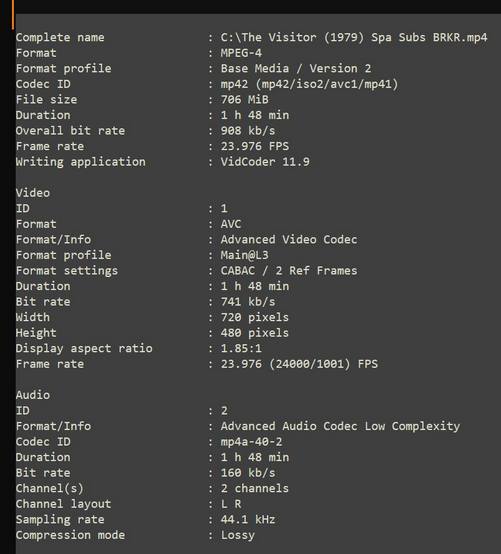The image size is (501, 554).
Task: Select the audio Bit rate 160 kb/s
Action: pyautogui.click(x=248, y=473)
